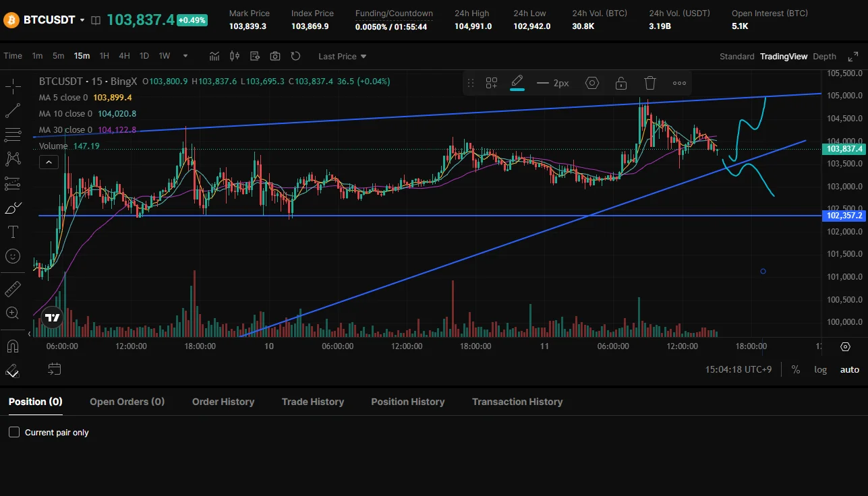Select the ruler measure tool

point(13,289)
